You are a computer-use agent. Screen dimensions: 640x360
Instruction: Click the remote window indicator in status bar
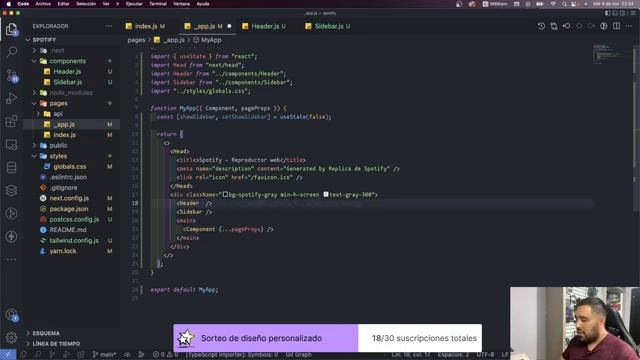pyautogui.click(x=8, y=355)
